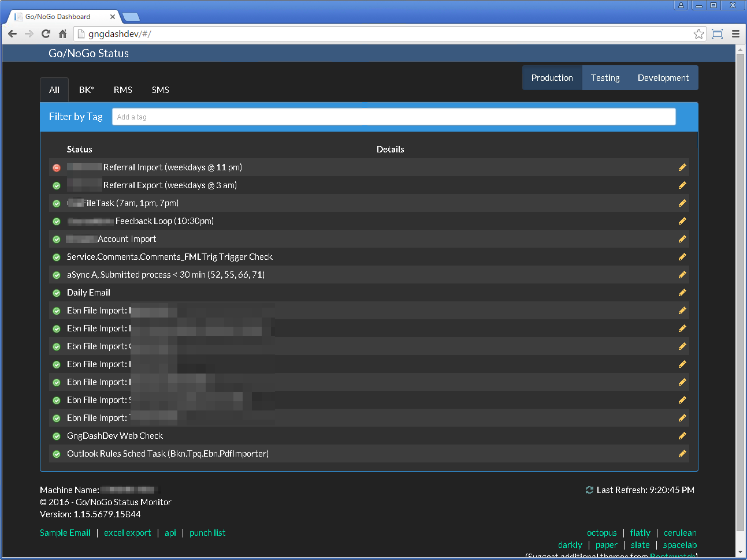This screenshot has height=560, width=747.
Task: Open the RMS tab
Action: pyautogui.click(x=122, y=90)
